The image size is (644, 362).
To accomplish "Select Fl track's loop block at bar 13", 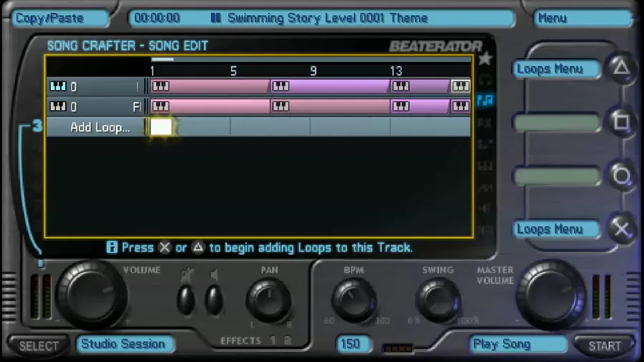I will 419,107.
